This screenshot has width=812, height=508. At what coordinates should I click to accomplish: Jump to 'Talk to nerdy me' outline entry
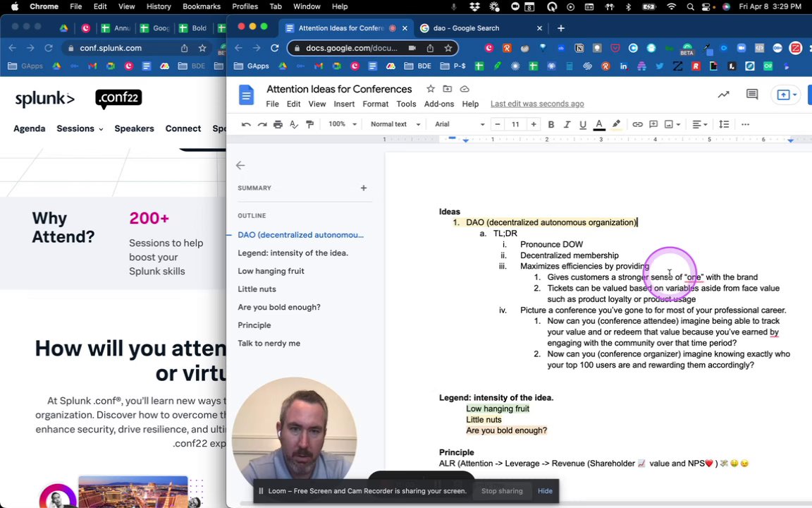(x=269, y=343)
